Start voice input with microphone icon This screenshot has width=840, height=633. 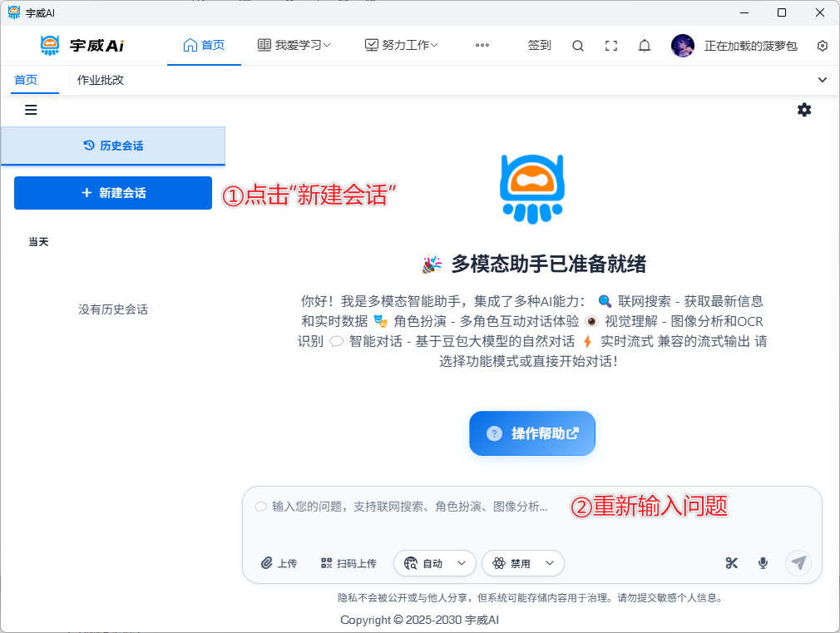(x=763, y=563)
